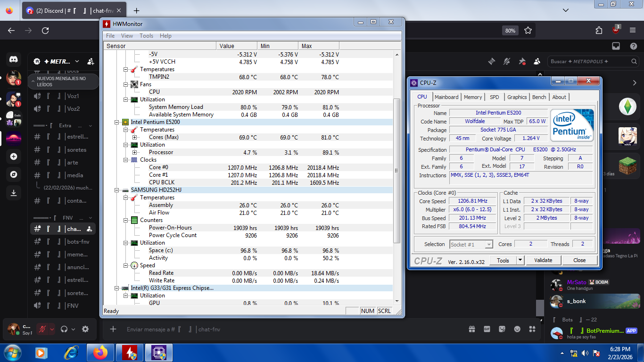Open Discord pinned messages pin icon
The image size is (644, 362).
click(522, 61)
